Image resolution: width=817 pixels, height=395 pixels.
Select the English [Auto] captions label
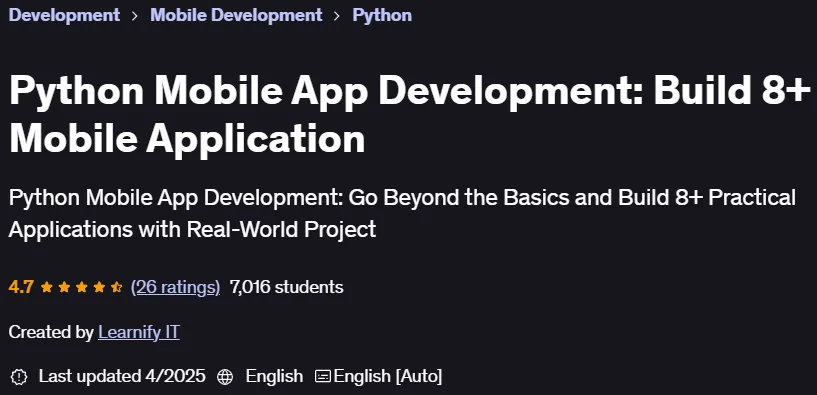388,376
